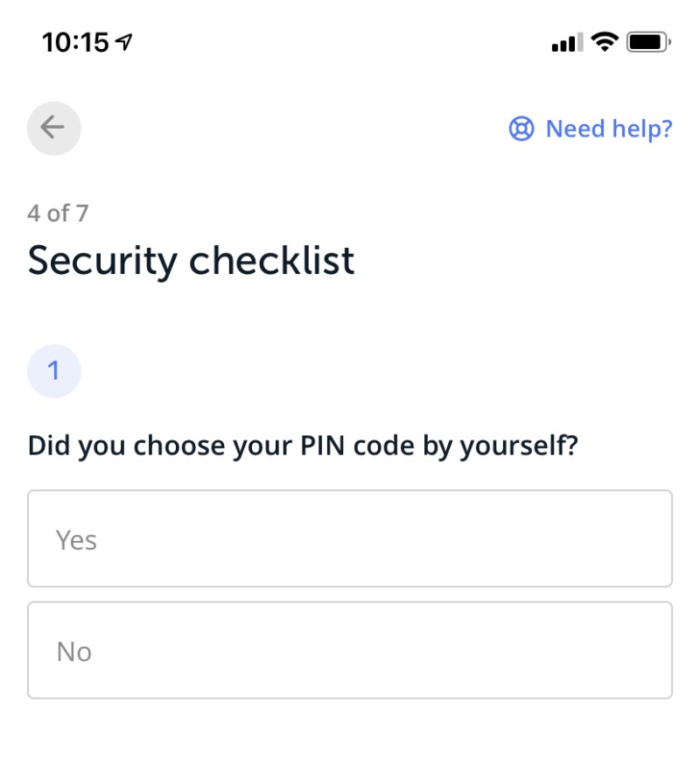Viewport: 700px width, 766px height.
Task: Select the No answer option
Action: [x=350, y=650]
